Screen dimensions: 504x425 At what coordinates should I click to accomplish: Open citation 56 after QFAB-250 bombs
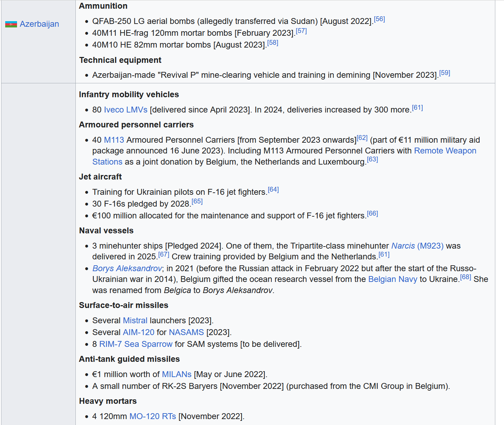(380, 19)
